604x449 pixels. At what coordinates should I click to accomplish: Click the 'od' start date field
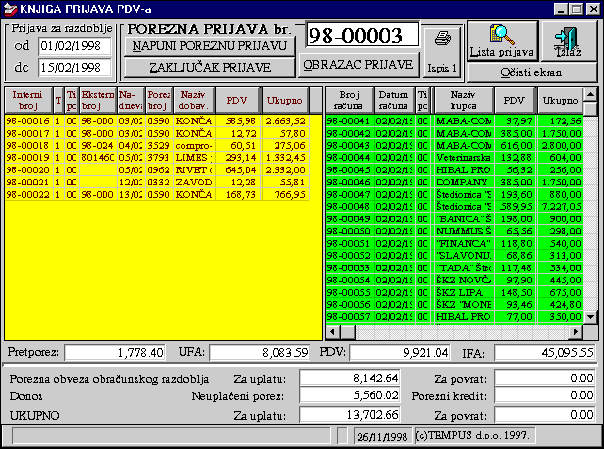pyautogui.click(x=74, y=46)
